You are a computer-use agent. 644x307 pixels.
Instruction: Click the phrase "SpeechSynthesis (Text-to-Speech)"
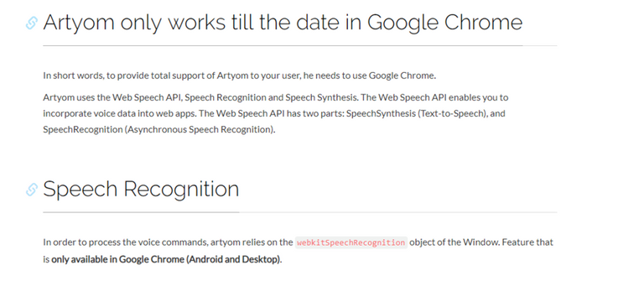click(417, 113)
